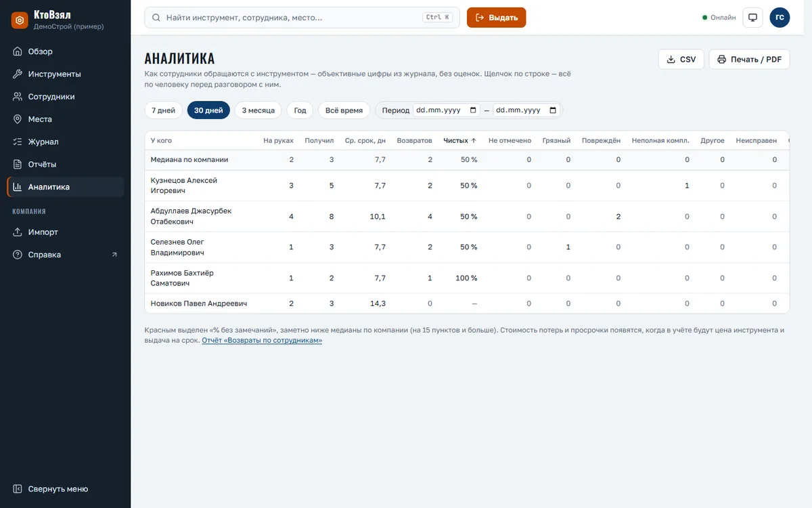Sort by the Грязный column header
Image resolution: width=812 pixels, height=508 pixels.
[556, 141]
